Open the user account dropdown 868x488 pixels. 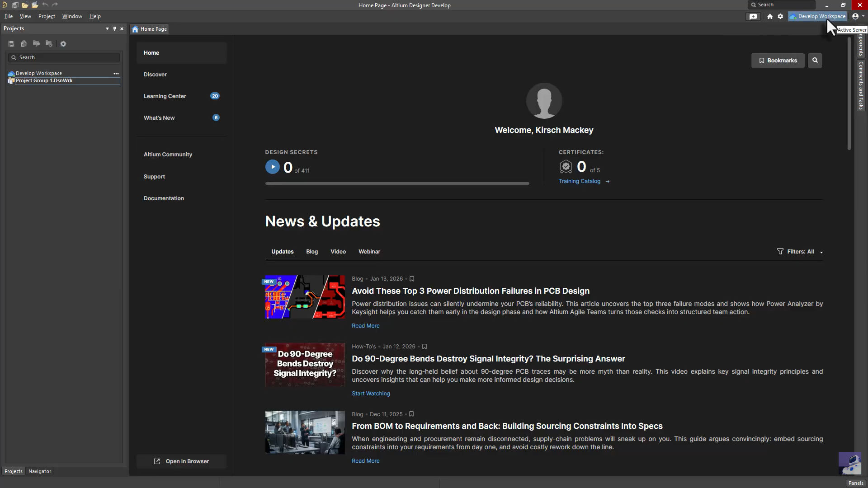(858, 16)
